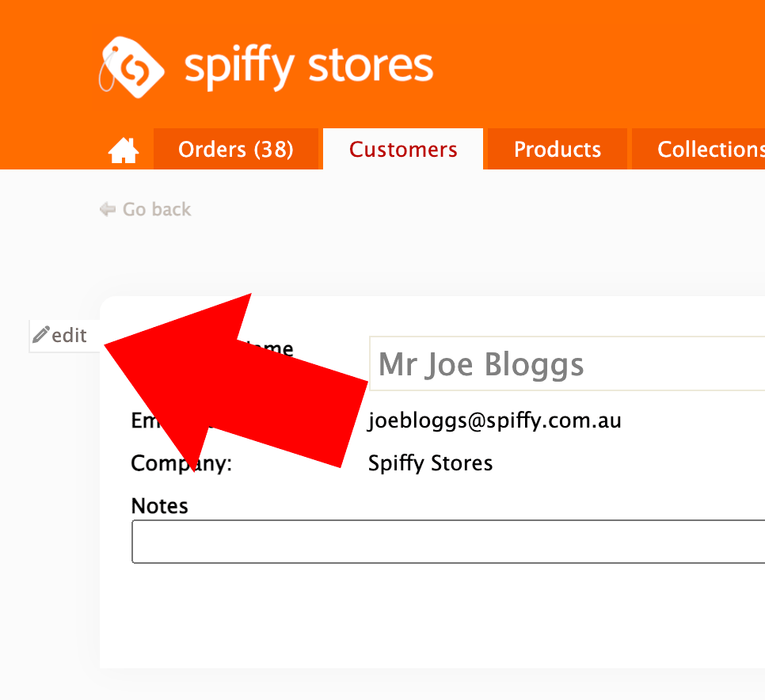Viewport: 765px width, 700px height.
Task: Open the Products tab
Action: point(558,150)
